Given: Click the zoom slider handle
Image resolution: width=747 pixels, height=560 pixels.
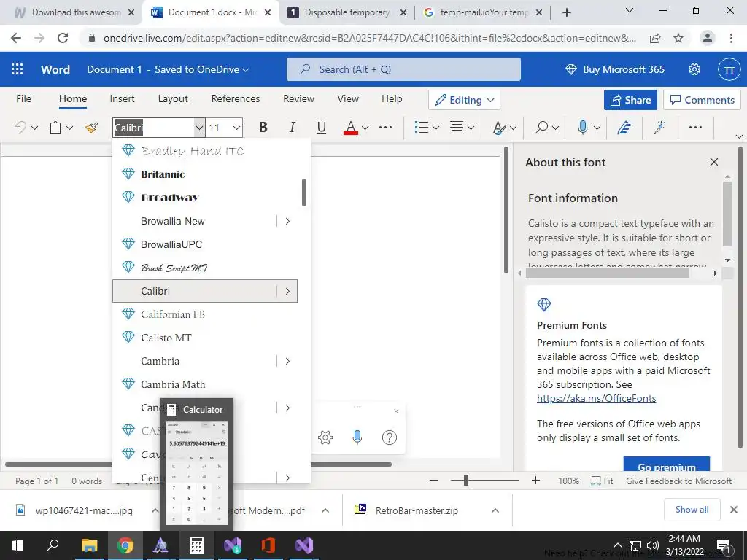Looking at the screenshot, I should 466,481.
